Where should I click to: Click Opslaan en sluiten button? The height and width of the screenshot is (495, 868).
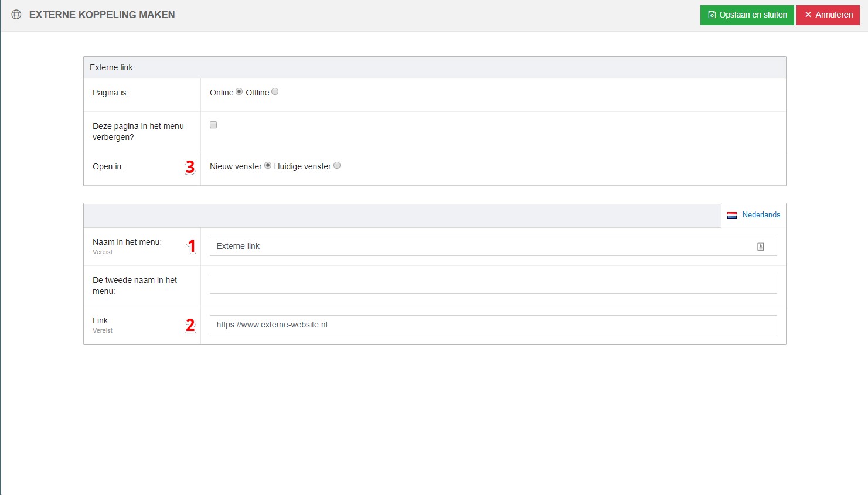click(x=747, y=15)
